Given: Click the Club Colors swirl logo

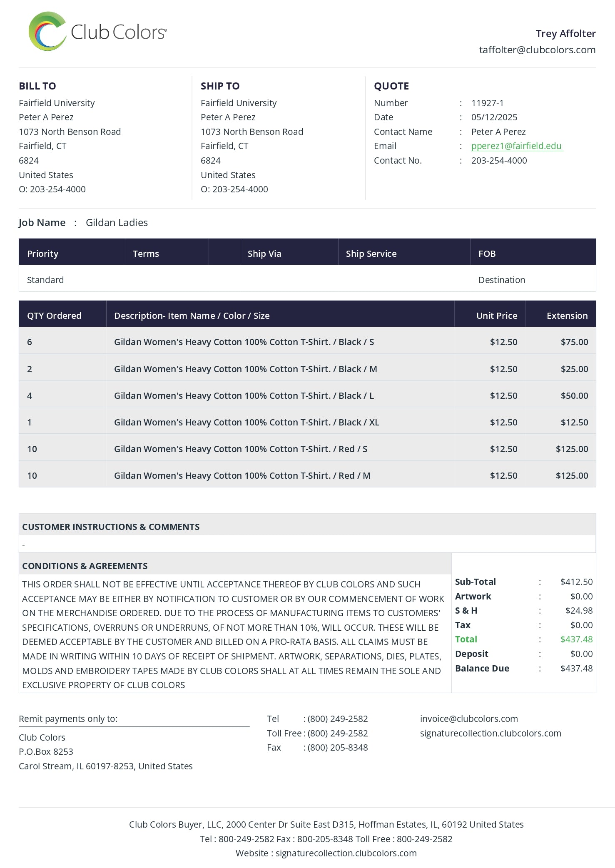Looking at the screenshot, I should coord(47,31).
